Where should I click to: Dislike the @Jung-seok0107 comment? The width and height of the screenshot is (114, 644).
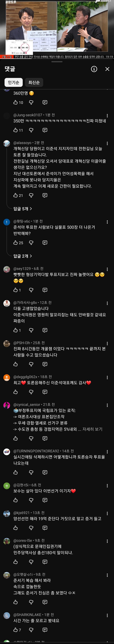point(31,130)
